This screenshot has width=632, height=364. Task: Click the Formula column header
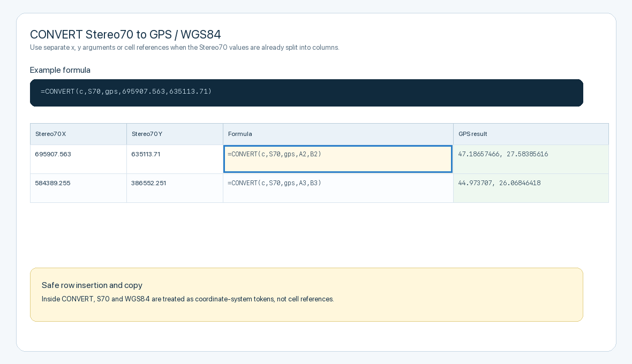click(338, 134)
